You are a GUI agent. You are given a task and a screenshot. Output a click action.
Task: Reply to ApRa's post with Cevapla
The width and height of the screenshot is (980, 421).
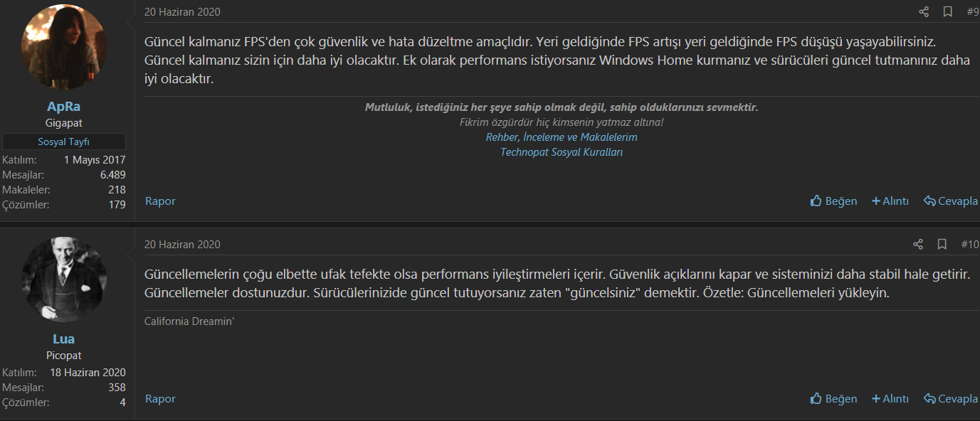point(951,201)
